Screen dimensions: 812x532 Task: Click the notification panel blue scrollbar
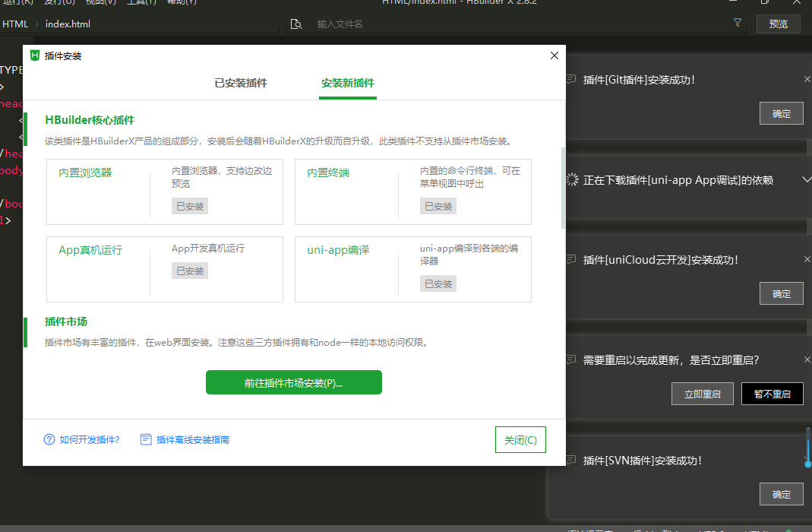pos(808,448)
